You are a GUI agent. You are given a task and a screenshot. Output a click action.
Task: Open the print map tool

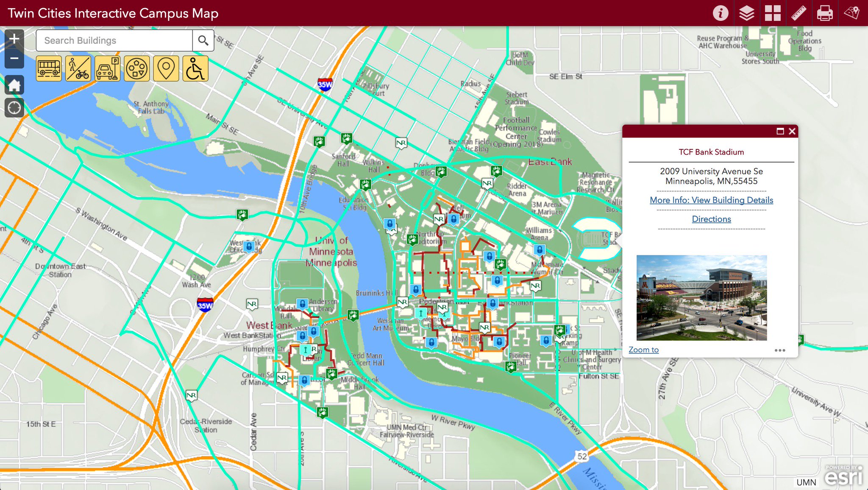click(825, 13)
